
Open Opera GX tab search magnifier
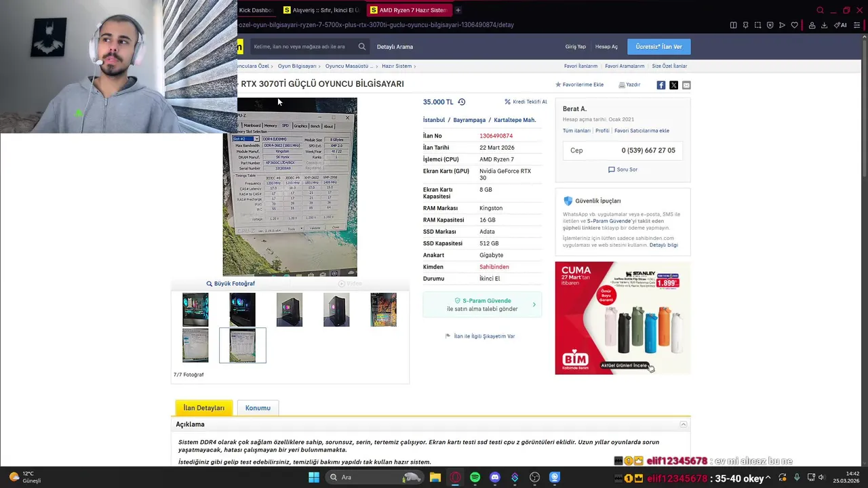[820, 10]
